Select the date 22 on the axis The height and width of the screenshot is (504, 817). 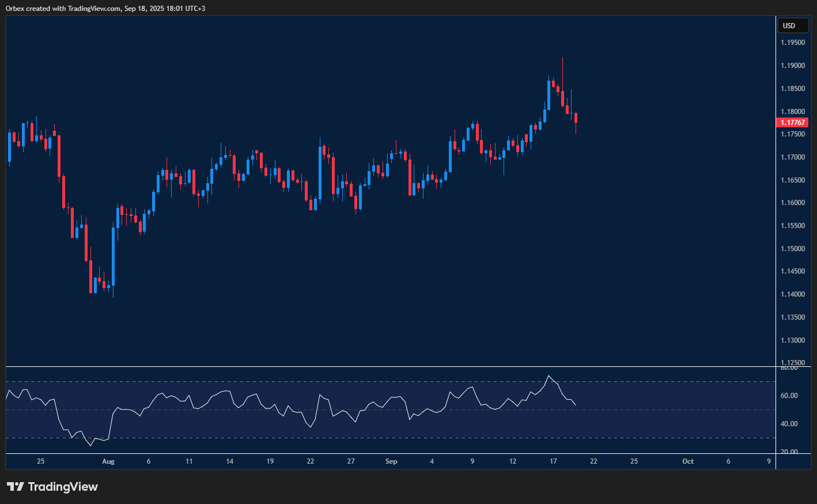coord(310,461)
